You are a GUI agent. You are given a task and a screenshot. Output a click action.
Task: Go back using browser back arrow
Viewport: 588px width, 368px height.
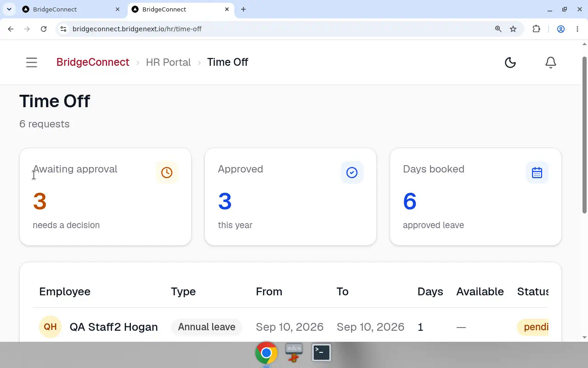[11, 29]
